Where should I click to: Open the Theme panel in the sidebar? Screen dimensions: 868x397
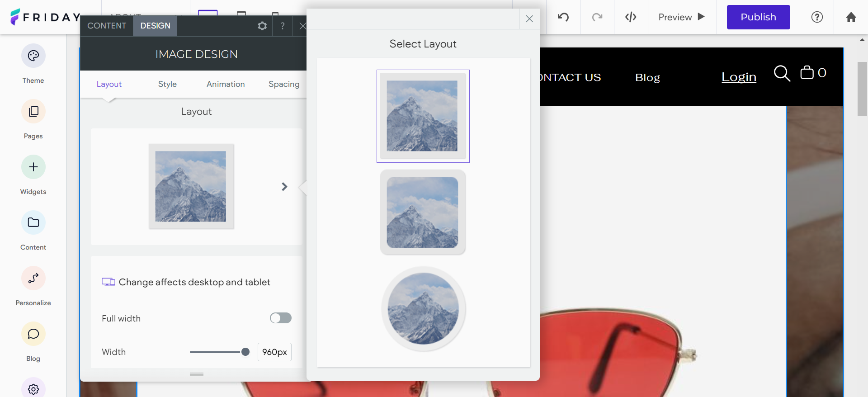tap(33, 56)
